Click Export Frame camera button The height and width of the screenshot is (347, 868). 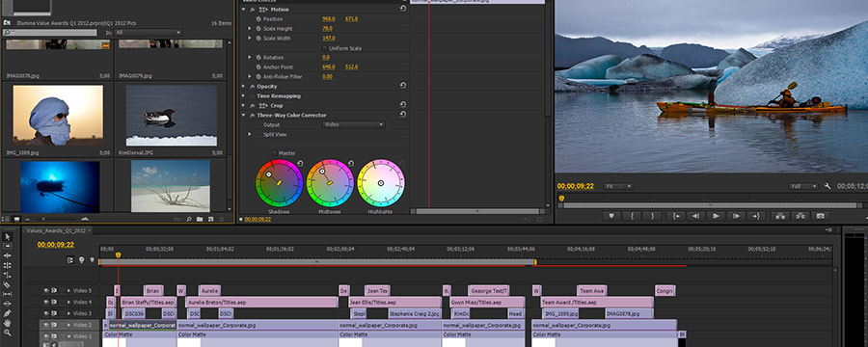[821, 216]
